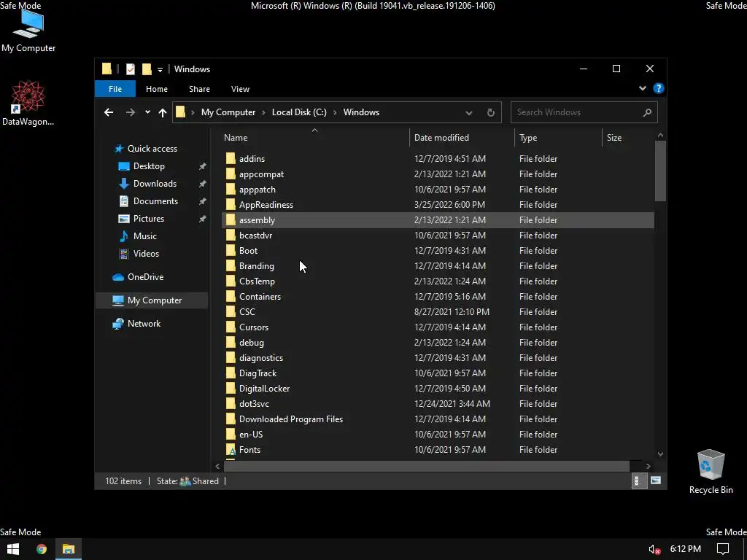Open the Home ribbon tab
Viewport: 747px width, 560px height.
pyautogui.click(x=157, y=89)
